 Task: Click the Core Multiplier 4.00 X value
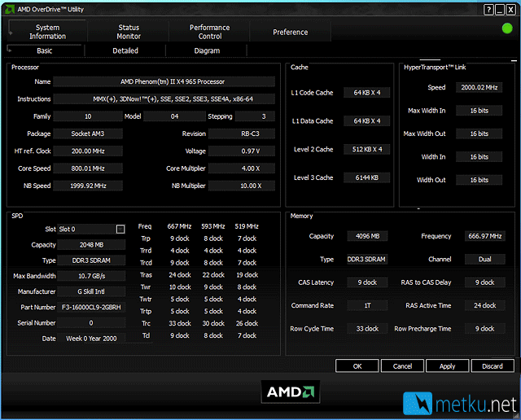point(242,168)
